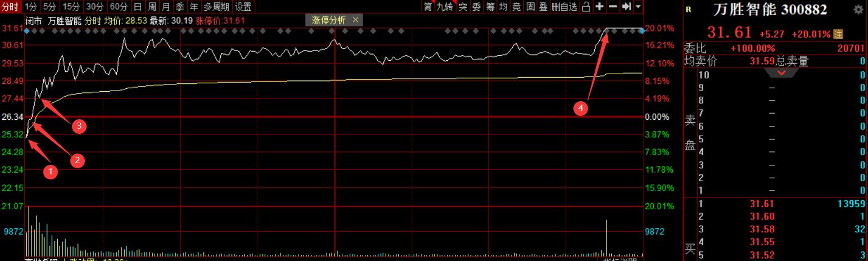Screen dimensions: 868x261
Task: Open 设置 in the period toolbar
Action: coord(243,7)
